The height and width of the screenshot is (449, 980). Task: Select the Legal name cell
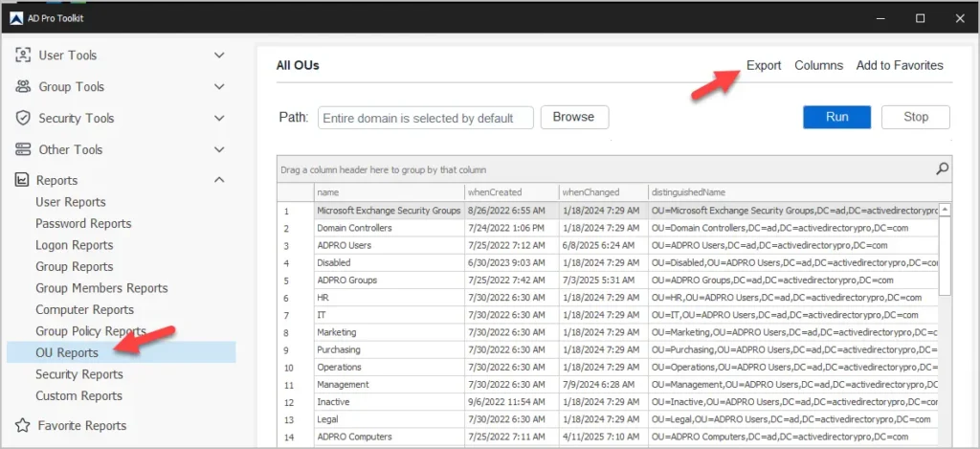tap(390, 419)
